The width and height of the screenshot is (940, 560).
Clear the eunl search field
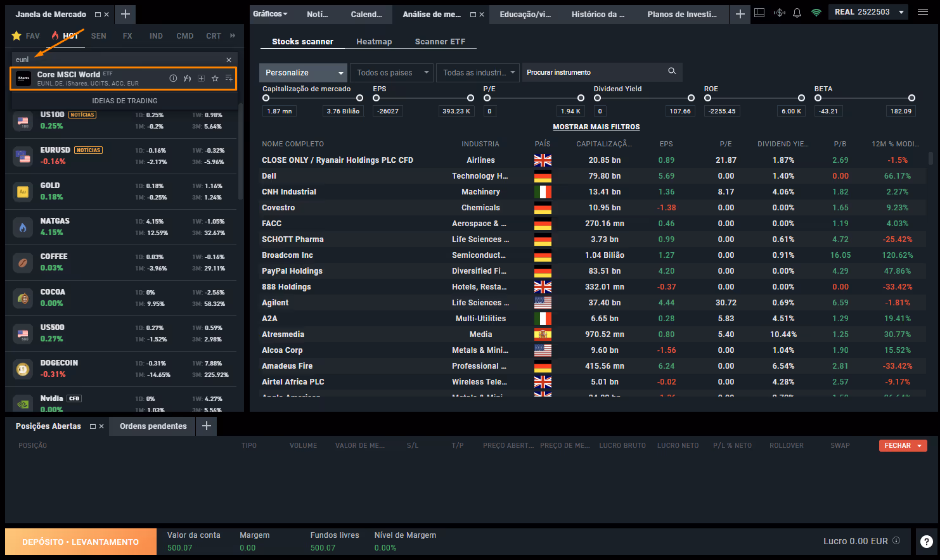(229, 60)
